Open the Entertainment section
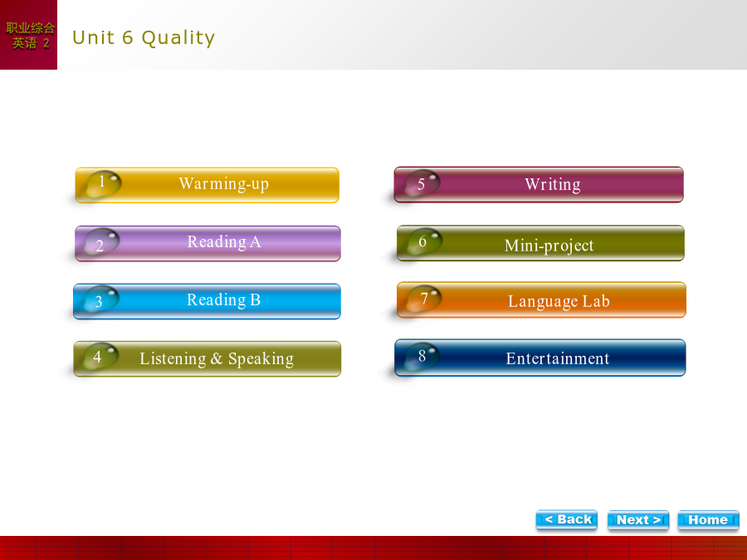The height and width of the screenshot is (560, 747). click(539, 358)
